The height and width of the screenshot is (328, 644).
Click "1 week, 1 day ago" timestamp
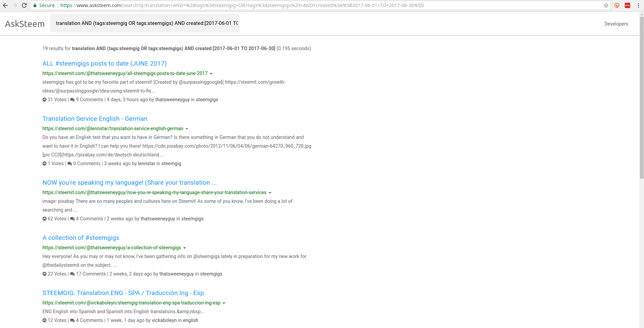(126, 320)
